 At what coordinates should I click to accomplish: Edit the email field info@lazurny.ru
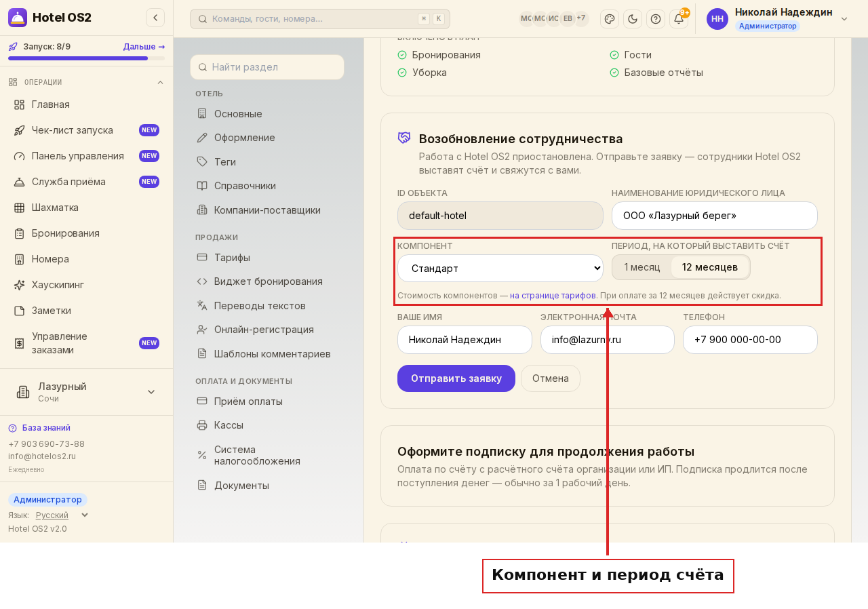point(608,340)
